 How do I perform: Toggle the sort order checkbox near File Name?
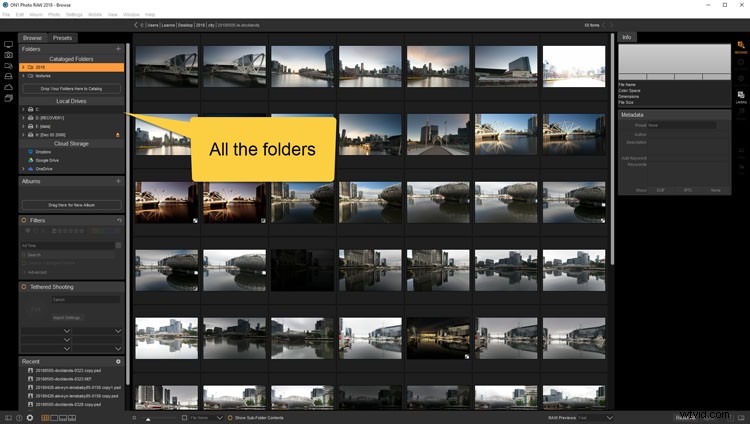[184, 418]
